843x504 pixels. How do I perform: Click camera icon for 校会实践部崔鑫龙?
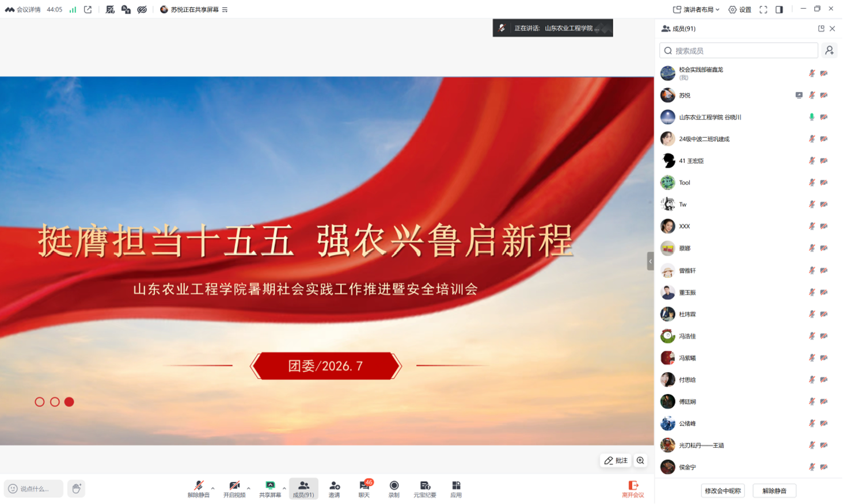824,73
